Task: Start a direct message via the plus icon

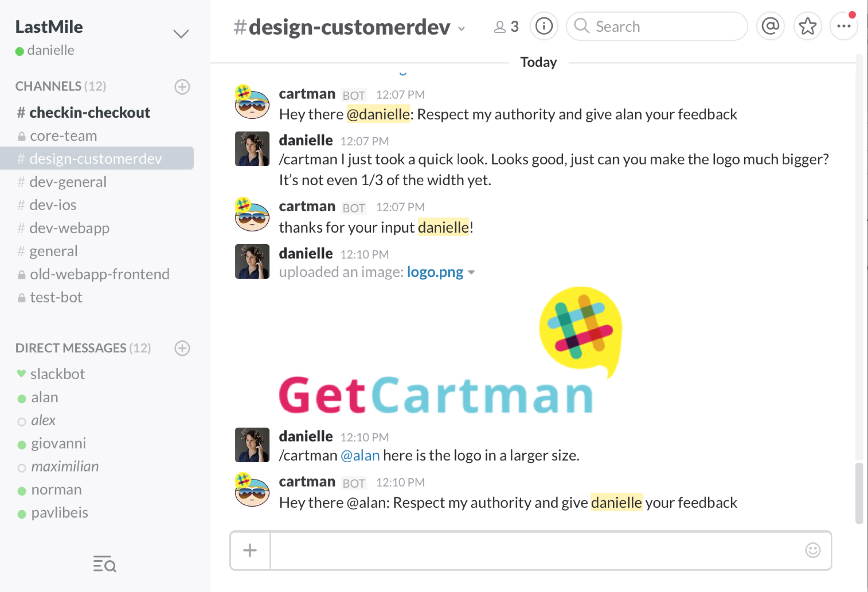Action: [182, 349]
